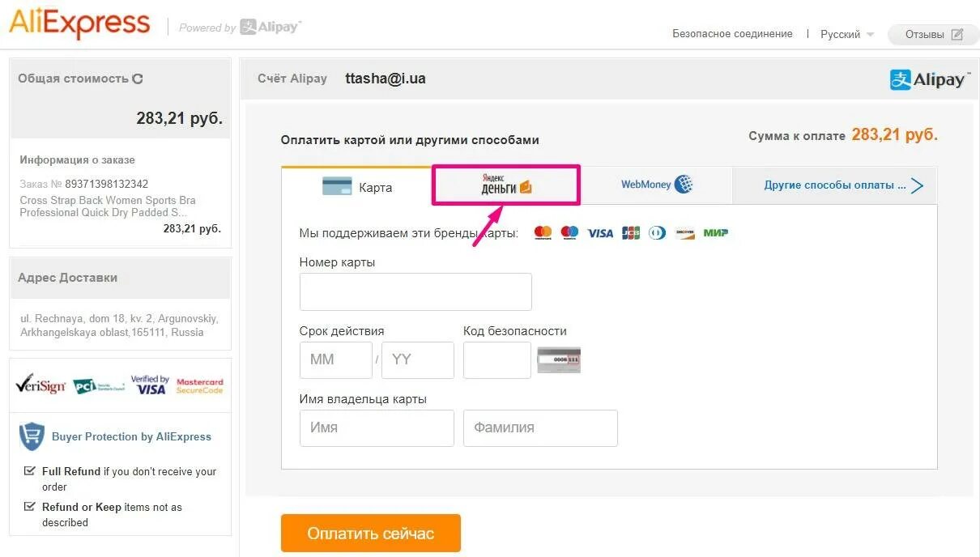Click the Maestro brand icon
Viewport: 980px width, 557px height.
point(569,233)
